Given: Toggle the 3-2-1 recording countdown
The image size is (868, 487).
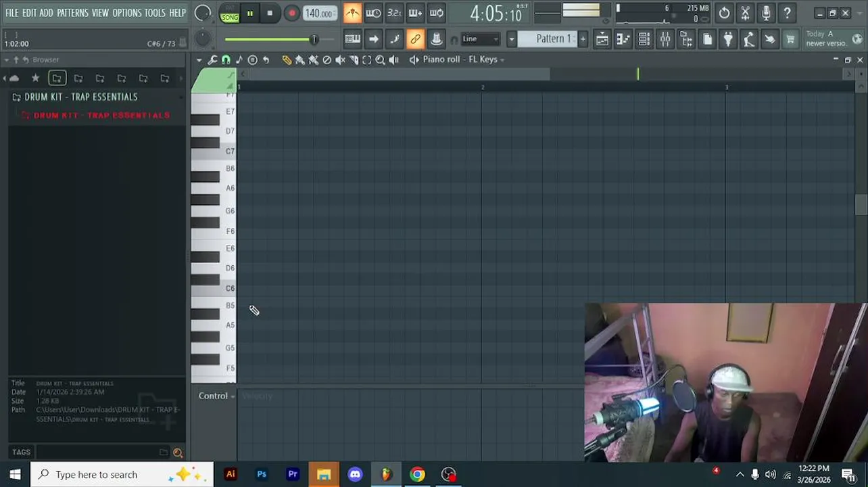Looking at the screenshot, I should [394, 13].
